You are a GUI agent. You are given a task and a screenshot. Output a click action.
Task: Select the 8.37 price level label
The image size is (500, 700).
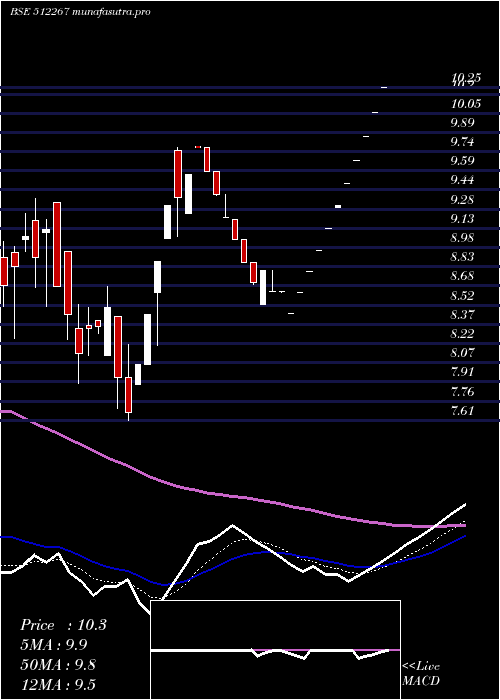(x=462, y=315)
